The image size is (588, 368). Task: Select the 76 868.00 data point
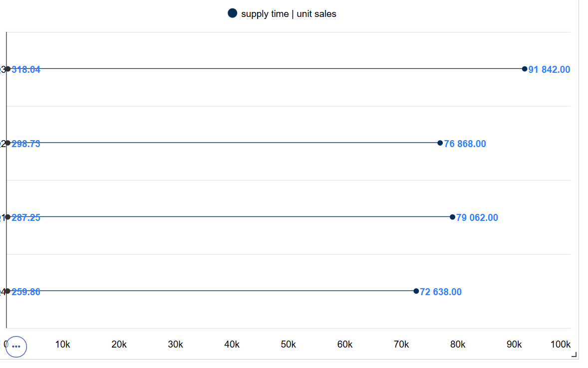pyautogui.click(x=440, y=143)
